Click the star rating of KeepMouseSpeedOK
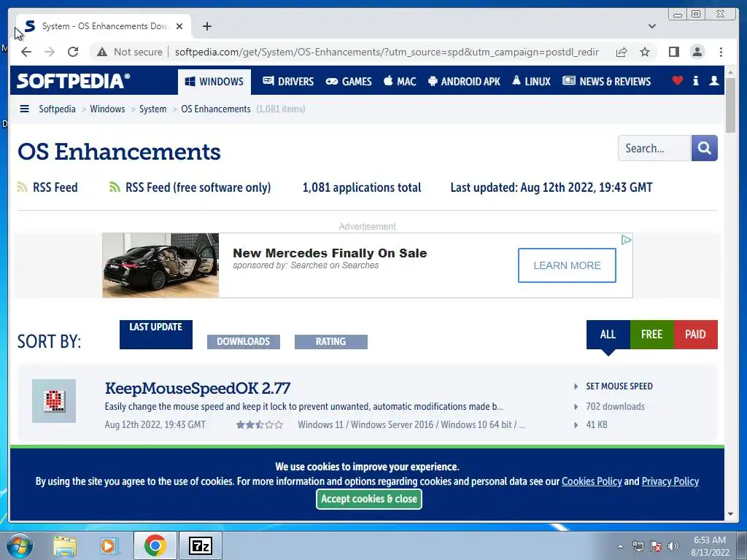The height and width of the screenshot is (560, 747). point(260,425)
